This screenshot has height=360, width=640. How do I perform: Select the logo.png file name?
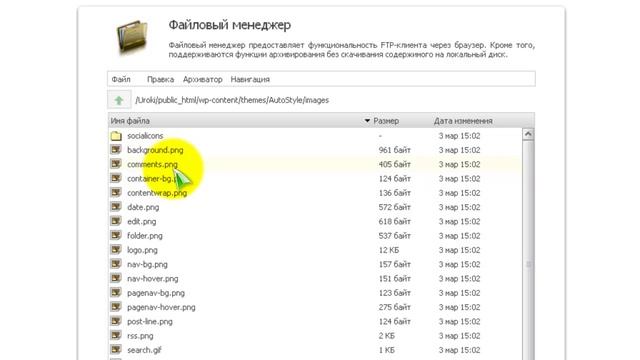click(x=142, y=250)
